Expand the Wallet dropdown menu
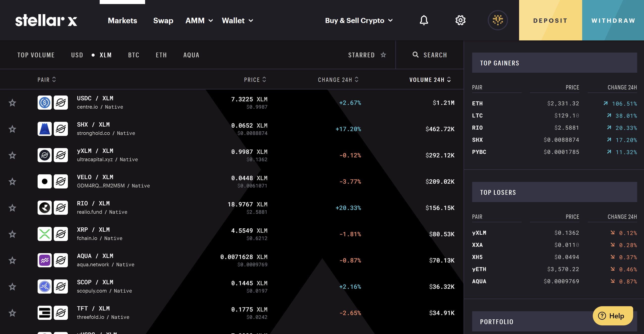Screen dimensions: 644x334 (x=237, y=20)
